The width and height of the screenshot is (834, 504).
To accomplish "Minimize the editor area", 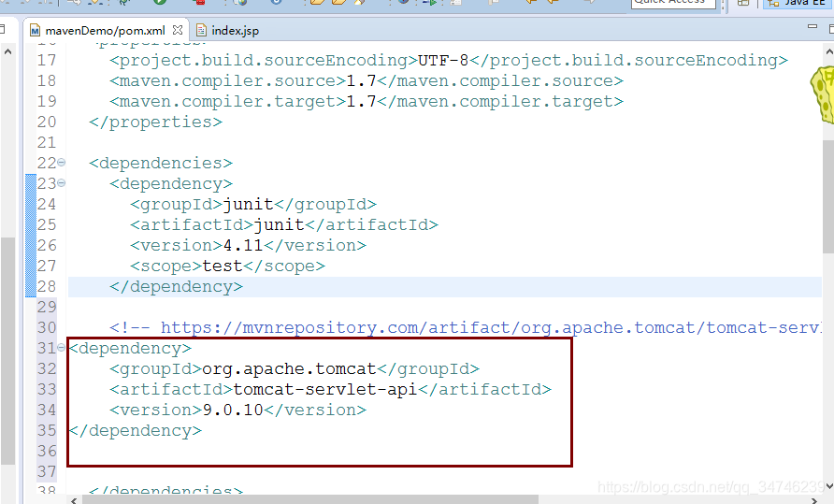I will [x=812, y=26].
